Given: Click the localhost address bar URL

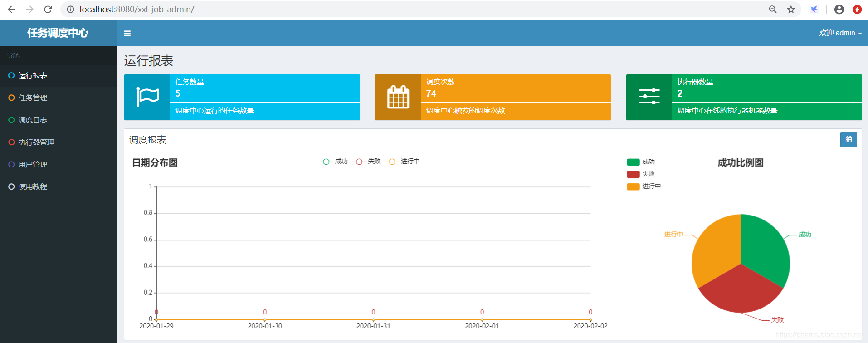Looking at the screenshot, I should pyautogui.click(x=137, y=9).
